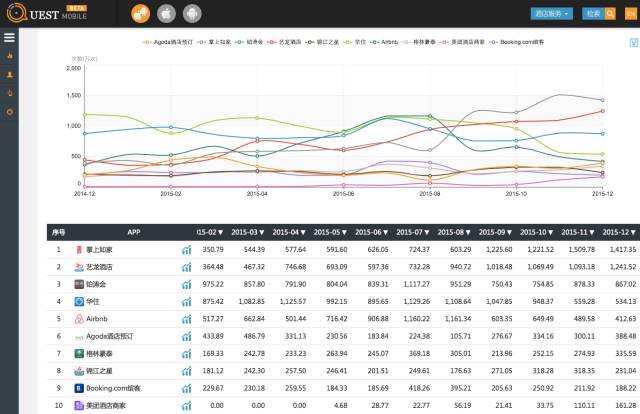Sort by the 2015-10 column arrow
Screen dimensions: 640x414
pyautogui.click(x=550, y=233)
